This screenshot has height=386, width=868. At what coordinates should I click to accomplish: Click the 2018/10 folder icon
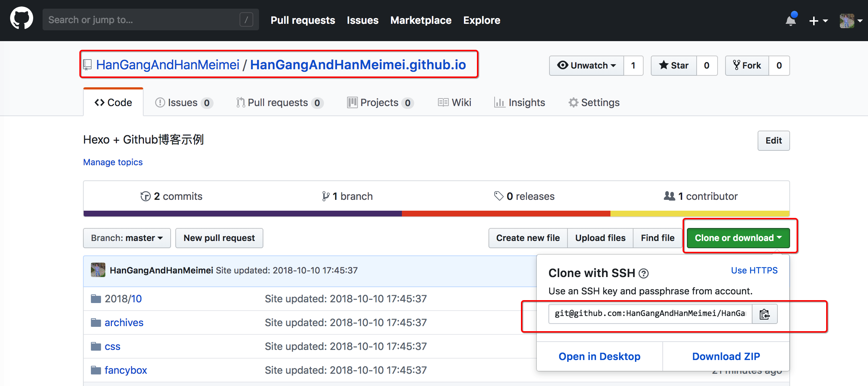96,299
